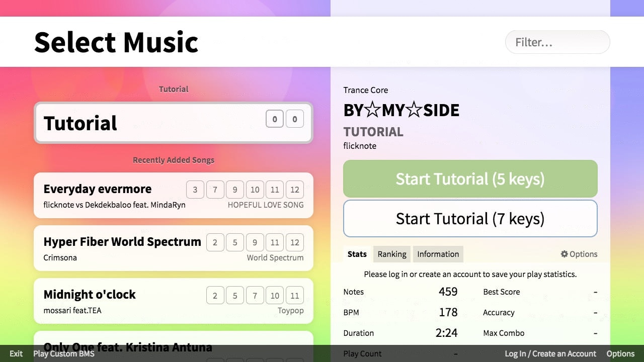Open Options from the bottom right corner
This screenshot has height=362, width=644.
click(x=620, y=353)
